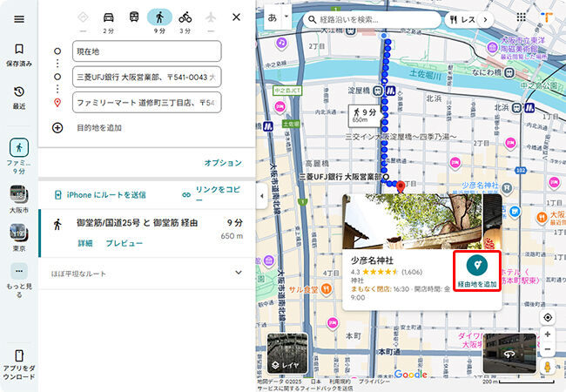Screen dimensions: 566x392
Task: Click the magnifier search icon
Action: (312, 19)
